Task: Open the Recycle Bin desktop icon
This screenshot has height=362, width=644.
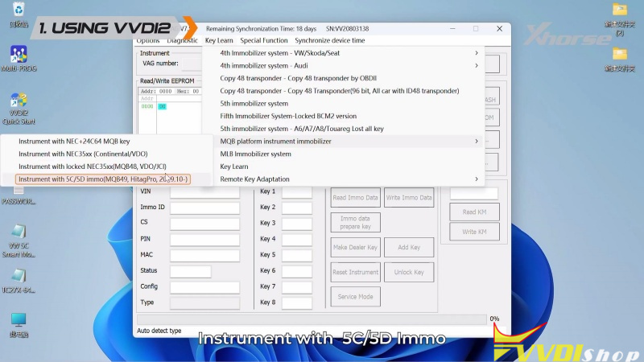Action: (19, 13)
